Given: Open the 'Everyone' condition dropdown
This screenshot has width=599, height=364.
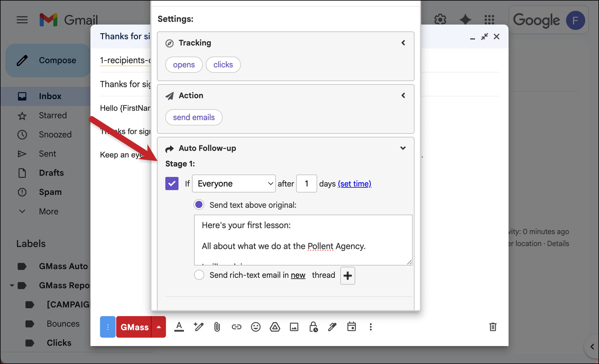Looking at the screenshot, I should pyautogui.click(x=234, y=183).
